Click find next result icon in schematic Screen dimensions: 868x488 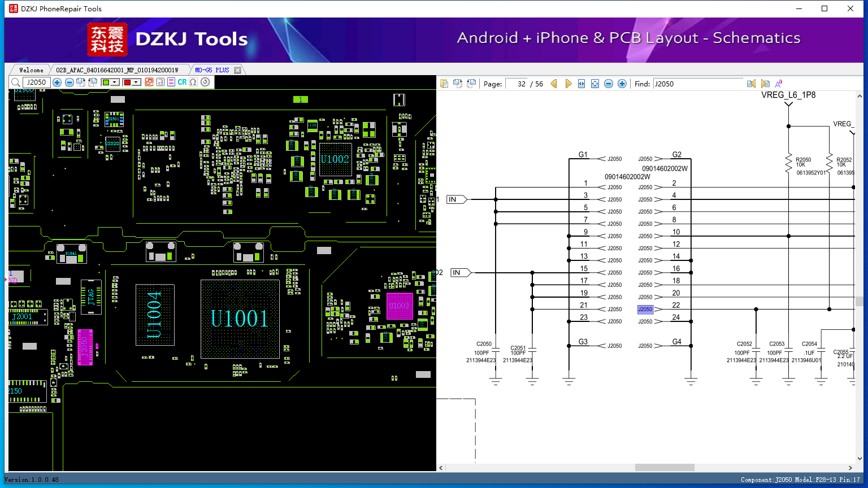pyautogui.click(x=765, y=84)
